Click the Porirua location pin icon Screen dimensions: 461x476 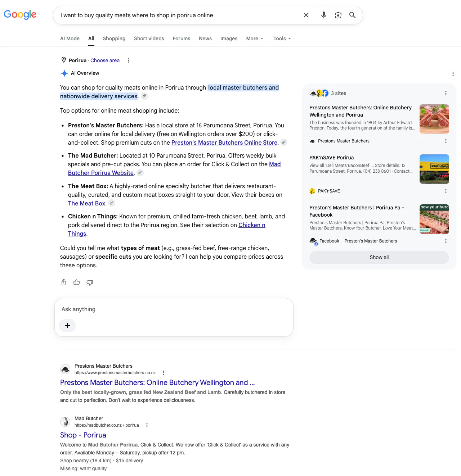64,60
